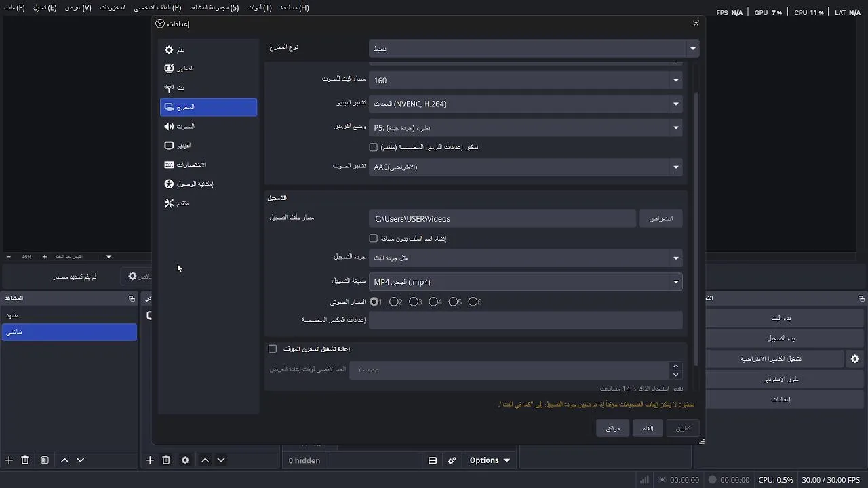Image resolution: width=868 pixels, height=488 pixels.
Task: Open output mode dropdown showing بسيط
Action: (534, 49)
